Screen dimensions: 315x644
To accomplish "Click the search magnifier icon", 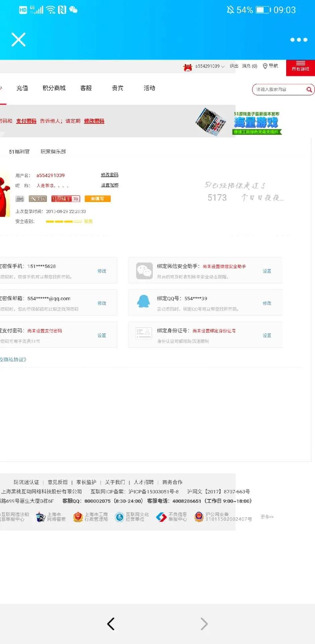I will point(309,89).
